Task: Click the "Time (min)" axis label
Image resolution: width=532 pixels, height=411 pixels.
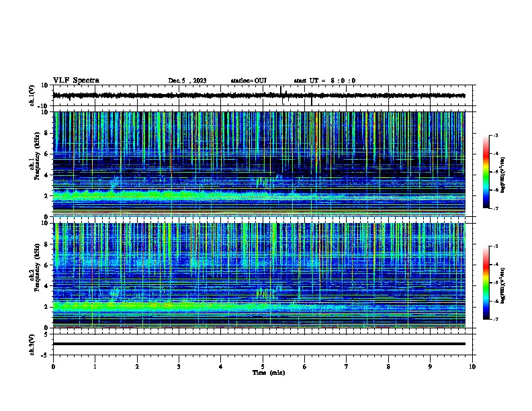Action: (269, 373)
